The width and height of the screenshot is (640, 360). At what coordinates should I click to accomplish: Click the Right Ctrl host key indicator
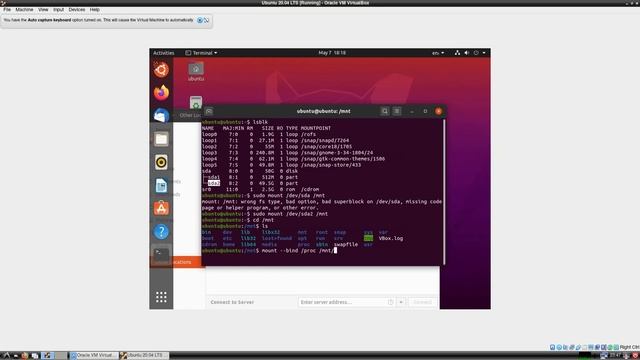629,347
